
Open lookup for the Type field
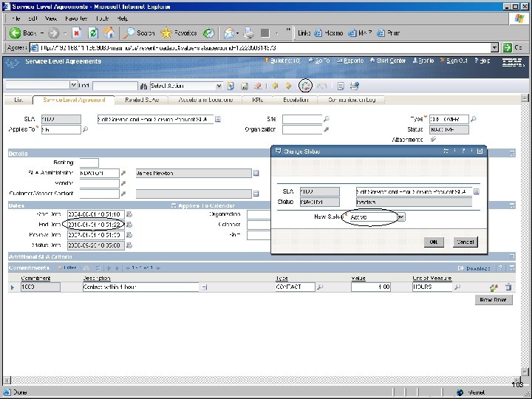point(474,119)
